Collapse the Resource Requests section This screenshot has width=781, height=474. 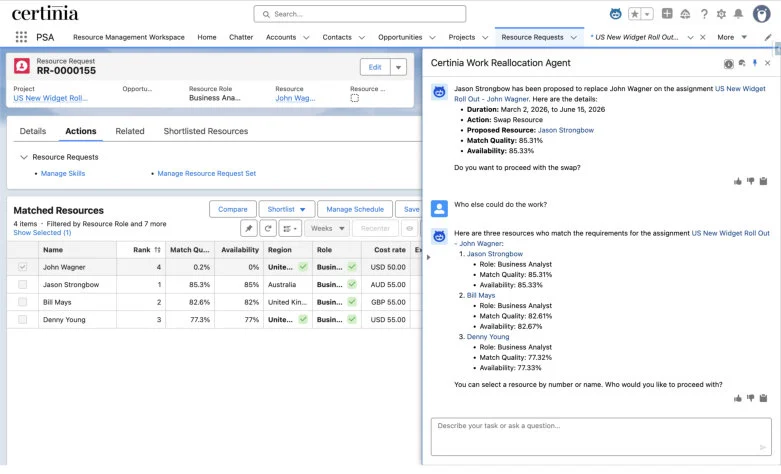24,157
